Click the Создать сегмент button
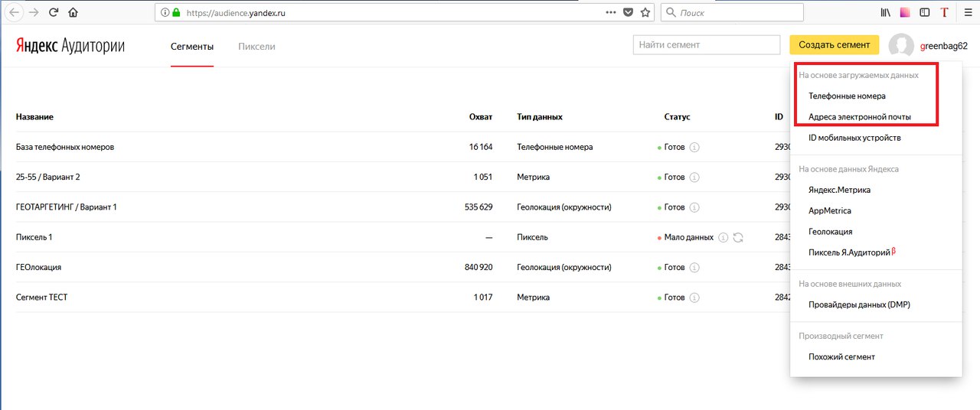The width and height of the screenshot is (980, 410). click(835, 45)
